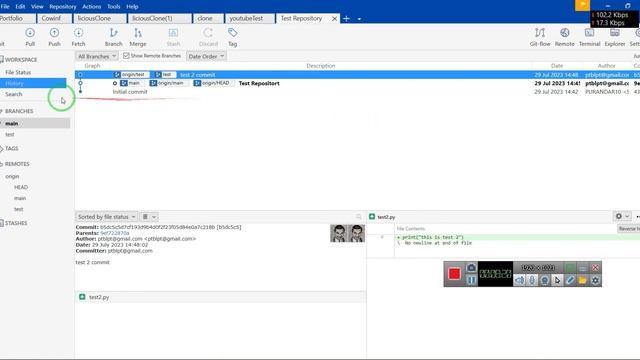Click the recorder microphone icon
This screenshot has height=360, width=640.
coord(532,280)
